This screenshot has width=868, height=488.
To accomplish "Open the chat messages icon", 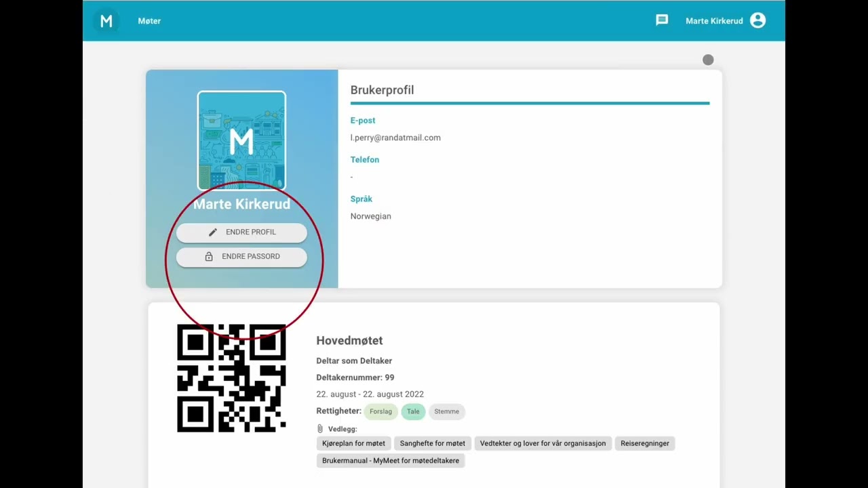I will point(662,20).
